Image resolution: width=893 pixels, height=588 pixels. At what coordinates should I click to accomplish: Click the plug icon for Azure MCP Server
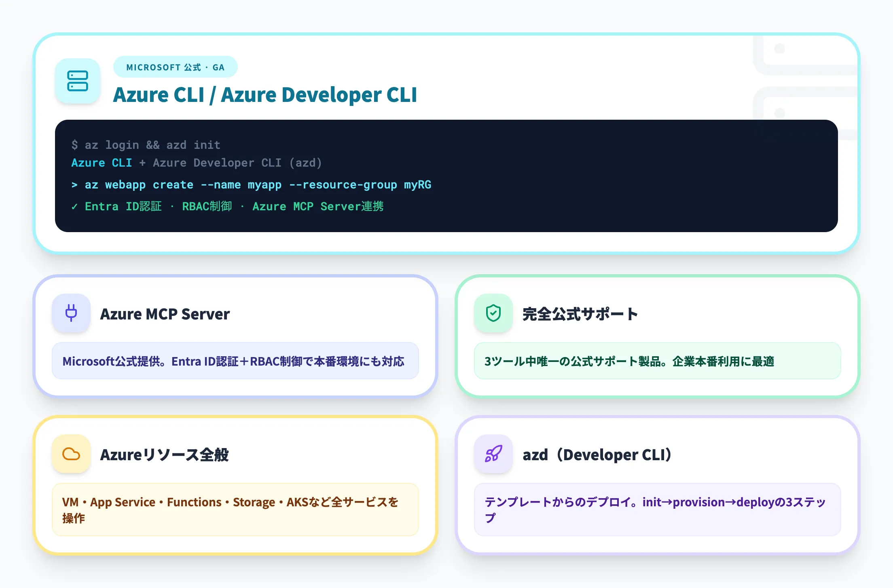[x=71, y=313]
